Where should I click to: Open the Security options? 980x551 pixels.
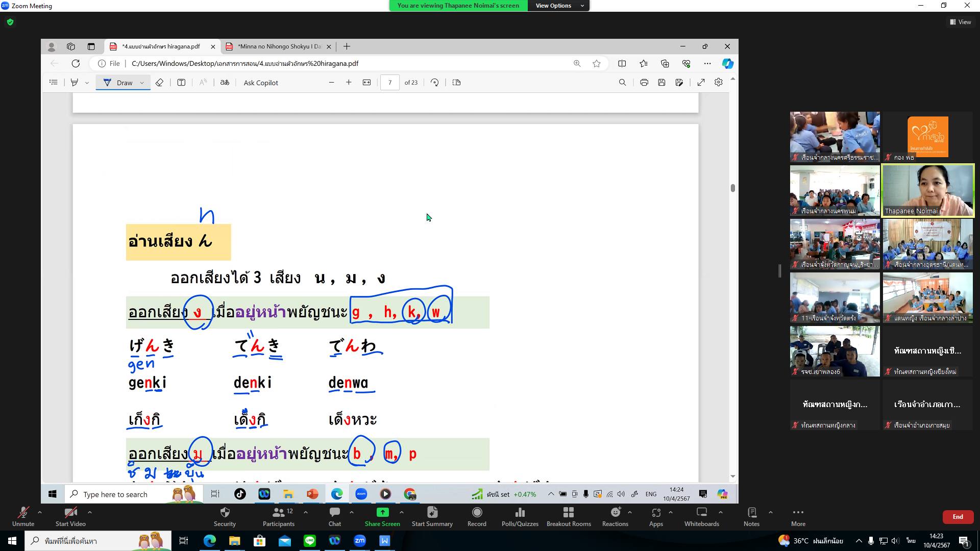click(225, 516)
